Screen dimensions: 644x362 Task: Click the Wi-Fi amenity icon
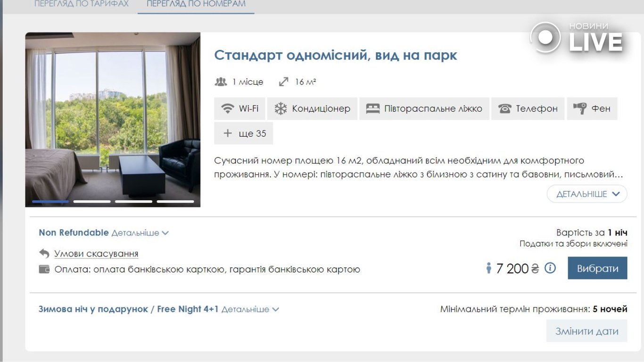point(228,109)
